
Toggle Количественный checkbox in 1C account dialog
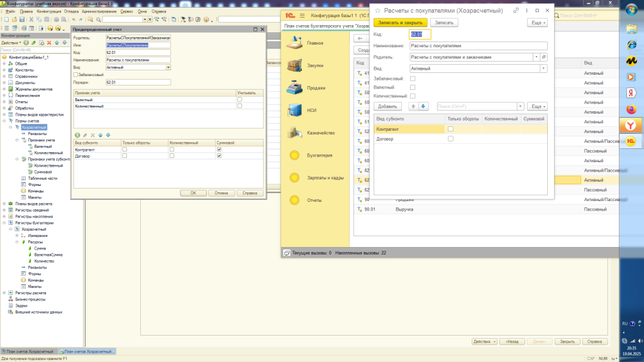pos(413,96)
